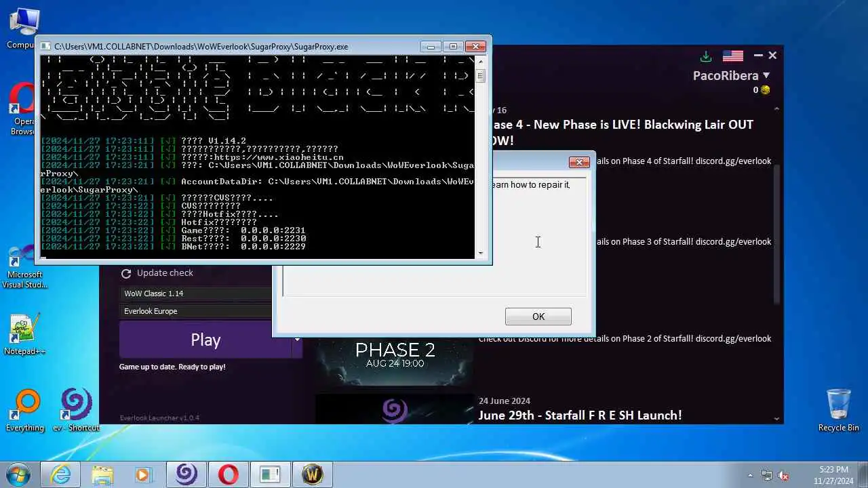Open the June 29th Starfall FRESH Launch headline

[x=580, y=415]
